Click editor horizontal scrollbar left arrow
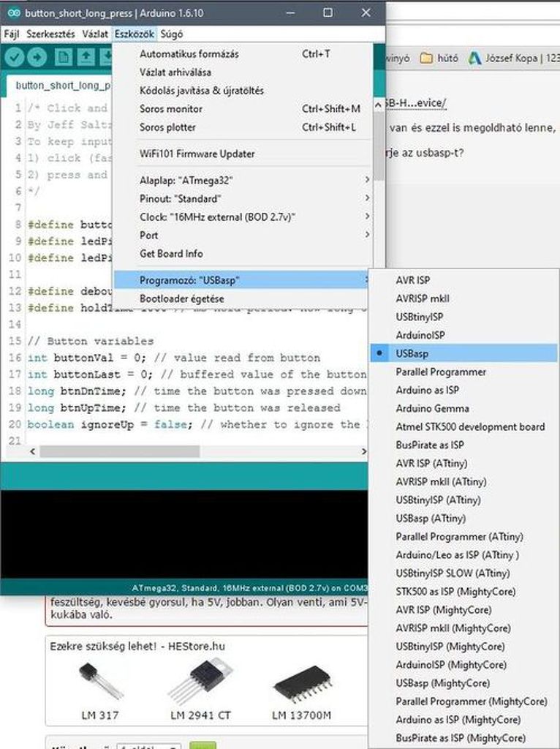Screen dimensions: 560x749 click(x=32, y=451)
